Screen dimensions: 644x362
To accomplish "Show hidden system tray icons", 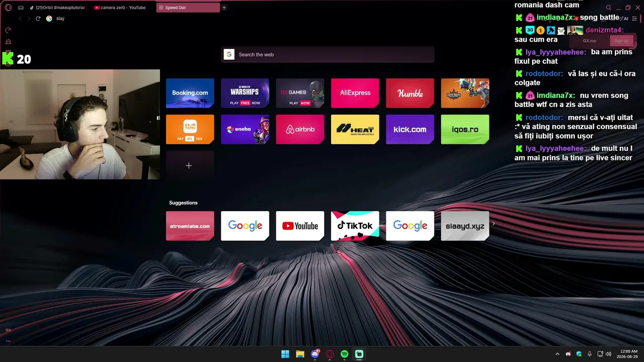I will [557, 354].
